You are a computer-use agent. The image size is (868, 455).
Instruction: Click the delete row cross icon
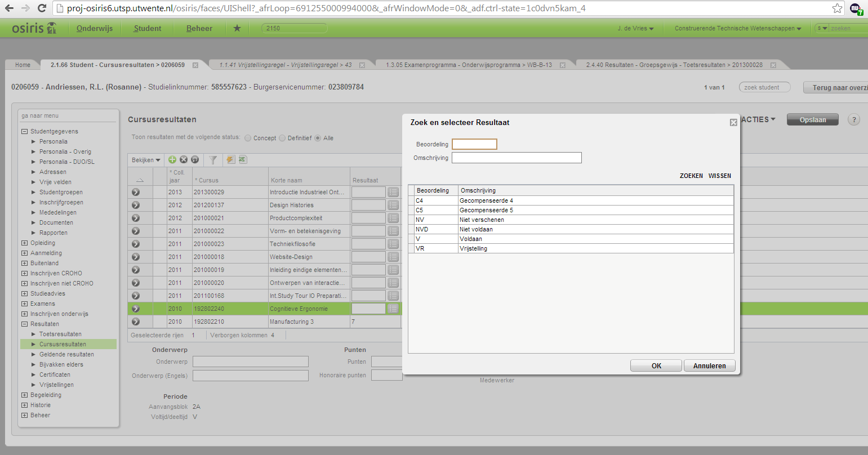[x=184, y=160]
